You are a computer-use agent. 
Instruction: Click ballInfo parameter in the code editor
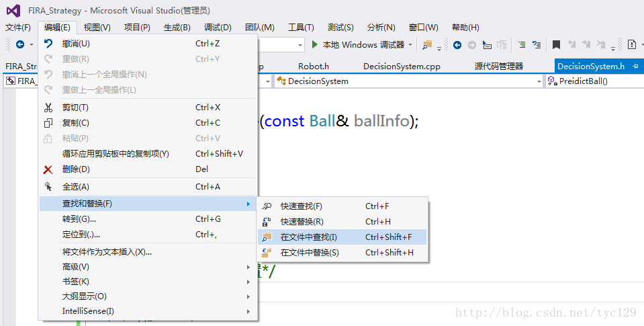pos(381,121)
